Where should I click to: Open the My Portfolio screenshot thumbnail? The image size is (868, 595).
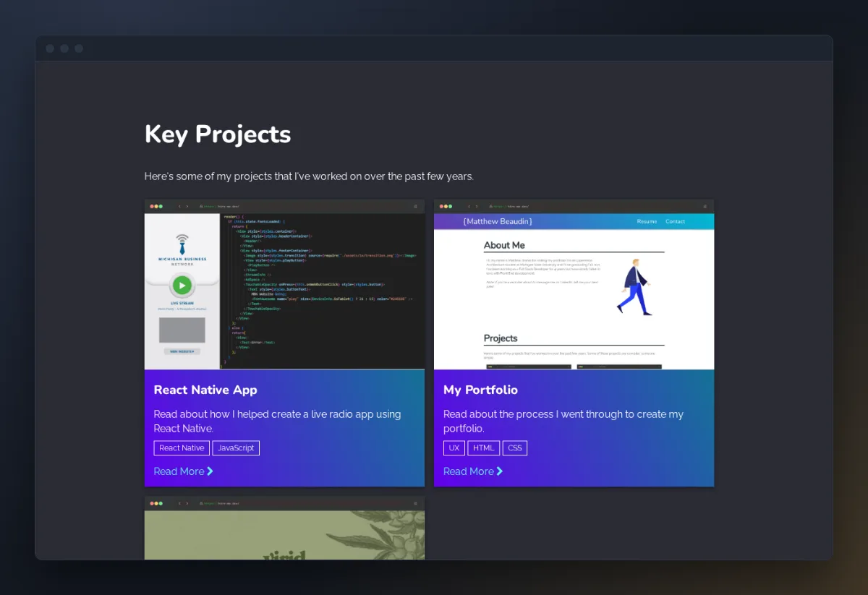click(x=574, y=285)
